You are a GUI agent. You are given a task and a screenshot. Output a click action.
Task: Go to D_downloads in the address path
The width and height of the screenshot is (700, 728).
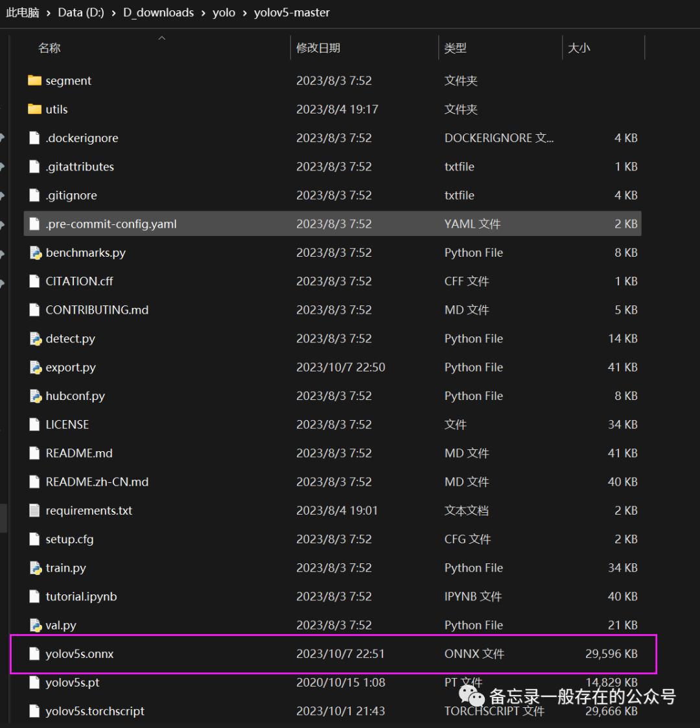158,12
